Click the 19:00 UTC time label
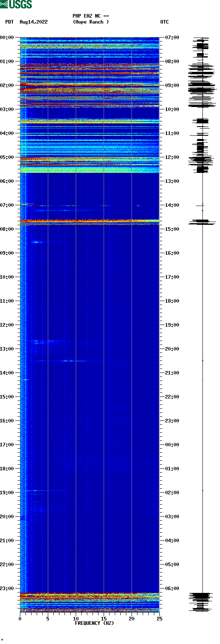This screenshot has height=644, width=220. point(172,325)
